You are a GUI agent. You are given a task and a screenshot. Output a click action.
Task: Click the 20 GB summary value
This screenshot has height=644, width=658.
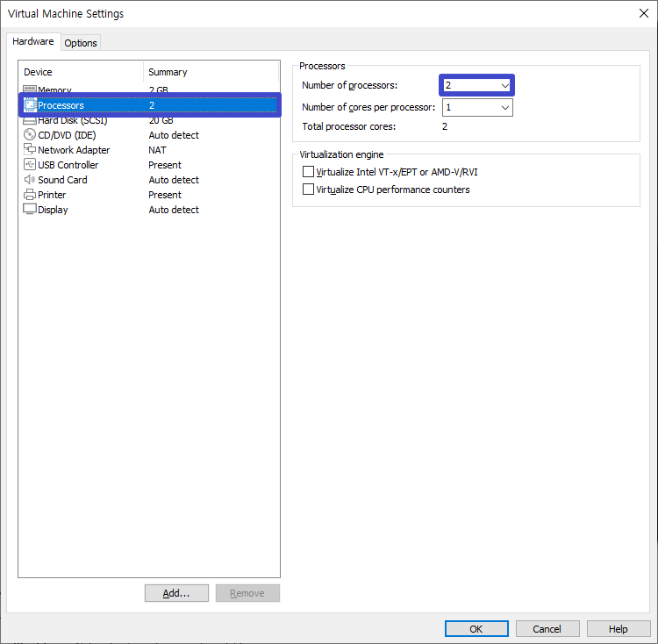(x=161, y=120)
